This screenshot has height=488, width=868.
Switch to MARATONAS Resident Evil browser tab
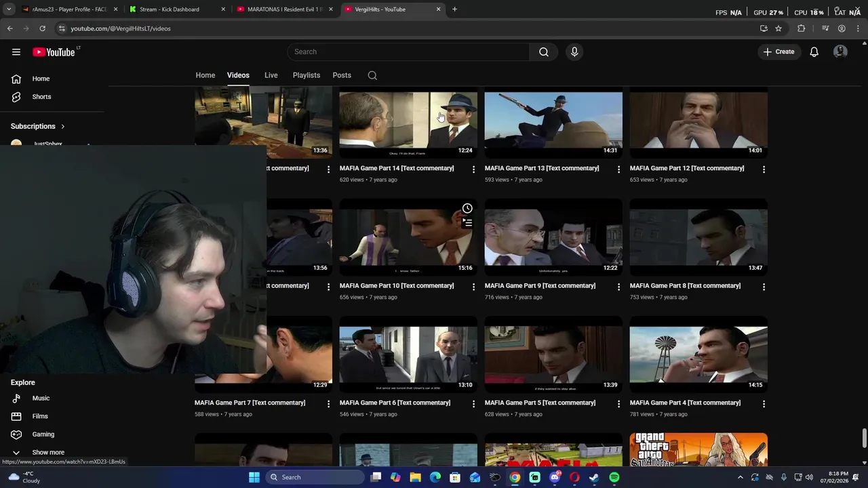coord(285,9)
